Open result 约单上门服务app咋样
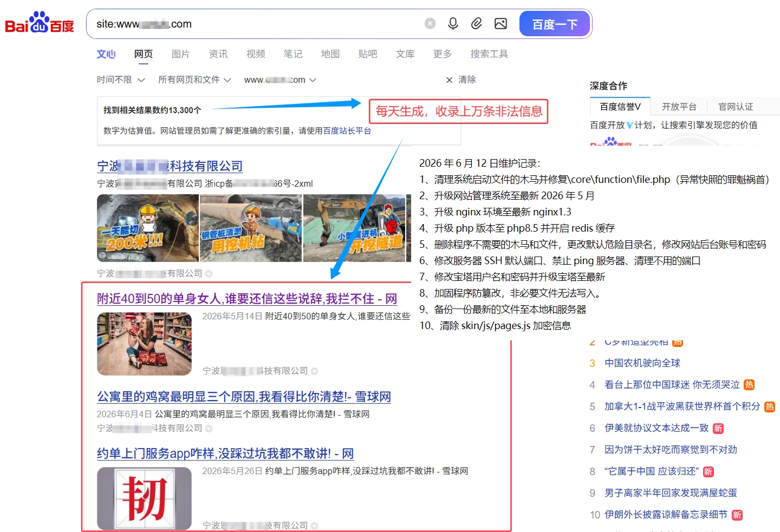This screenshot has height=532, width=780. pos(225,454)
